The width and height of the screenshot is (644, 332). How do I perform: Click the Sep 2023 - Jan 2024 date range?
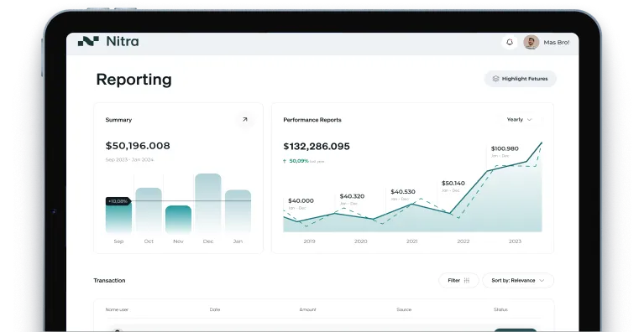point(129,159)
